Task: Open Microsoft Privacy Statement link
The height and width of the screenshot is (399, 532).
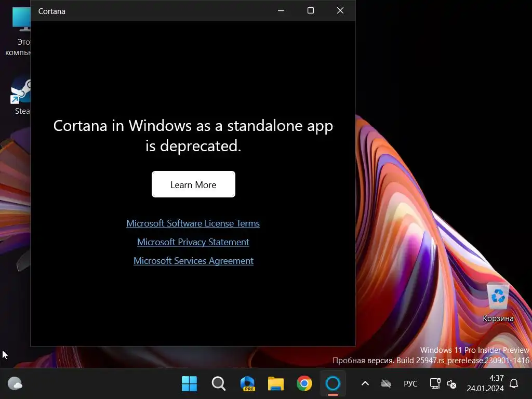Action: [193, 242]
